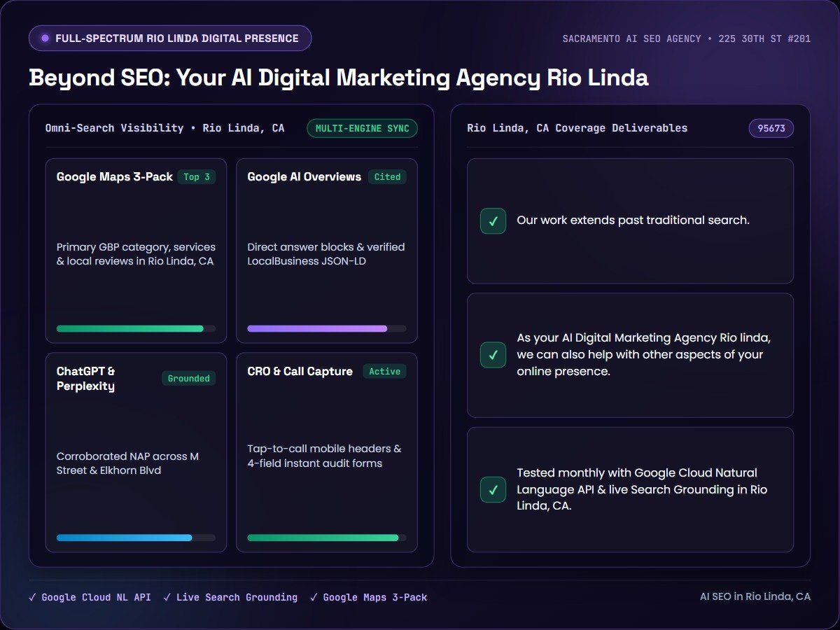Click 'Corroborated NAP across M Street' description
This screenshot has height=630, width=840.
(x=127, y=463)
